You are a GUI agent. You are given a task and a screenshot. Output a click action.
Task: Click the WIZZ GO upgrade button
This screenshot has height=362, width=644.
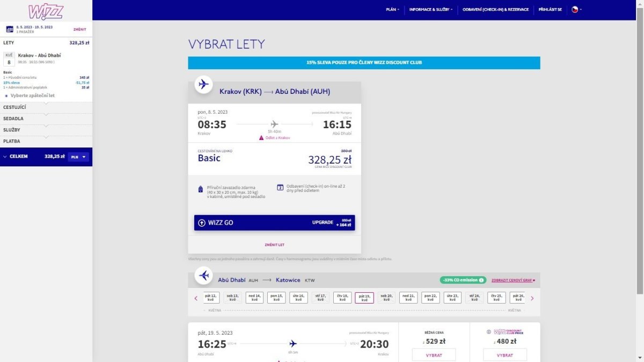click(x=274, y=223)
